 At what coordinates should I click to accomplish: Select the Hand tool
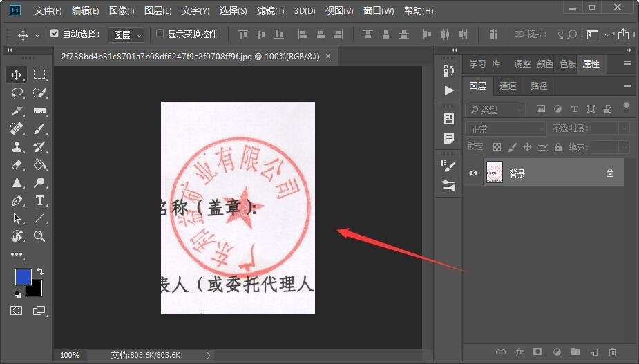pos(17,236)
